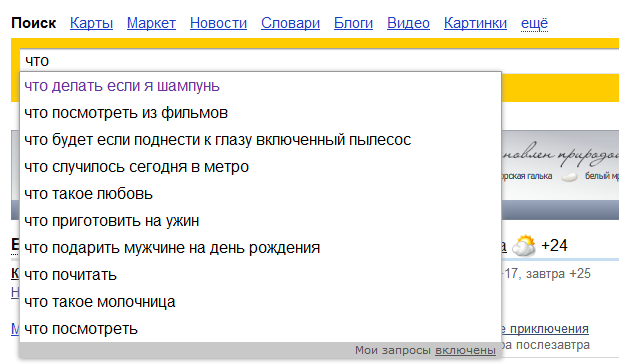The width and height of the screenshot is (619, 364).
Task: Choose suggestion 'что посмотреть из фильмов'
Action: pyautogui.click(x=261, y=113)
